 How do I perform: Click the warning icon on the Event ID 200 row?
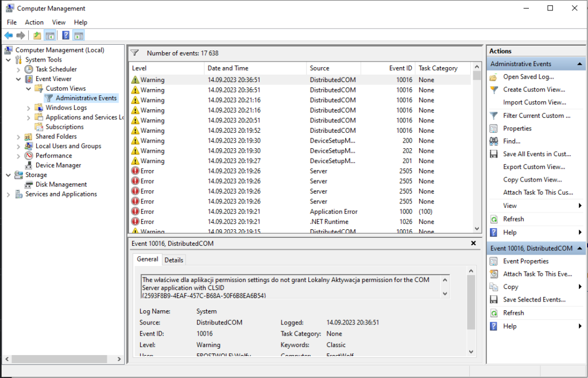coord(136,141)
